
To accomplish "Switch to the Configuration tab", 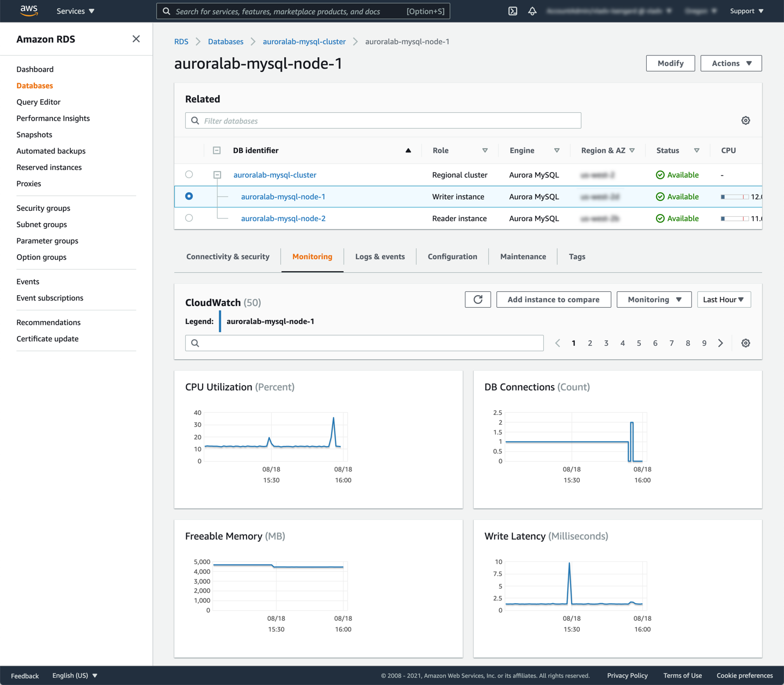I will coord(452,256).
